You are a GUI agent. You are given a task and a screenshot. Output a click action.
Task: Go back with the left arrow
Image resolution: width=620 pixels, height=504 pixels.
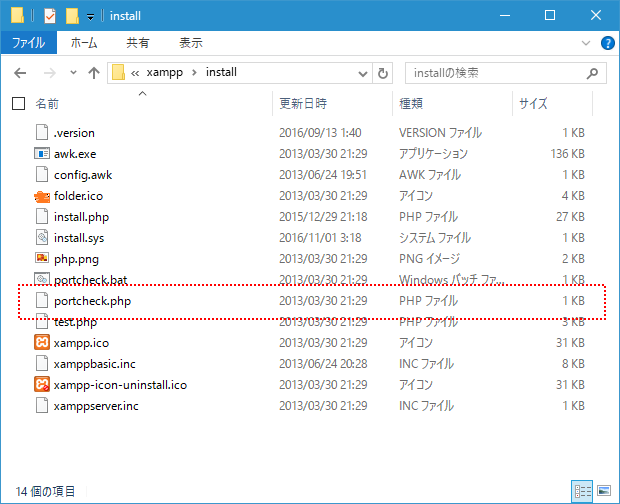coord(20,73)
